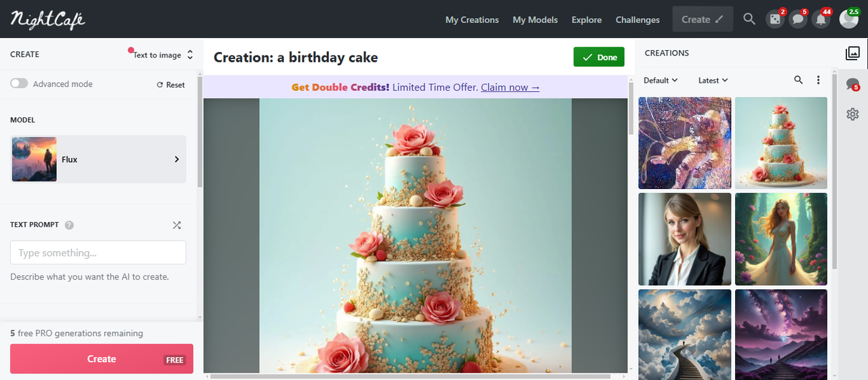Image resolution: width=868 pixels, height=380 pixels.
Task: Toggle Advanced mode switch
Action: [x=19, y=83]
